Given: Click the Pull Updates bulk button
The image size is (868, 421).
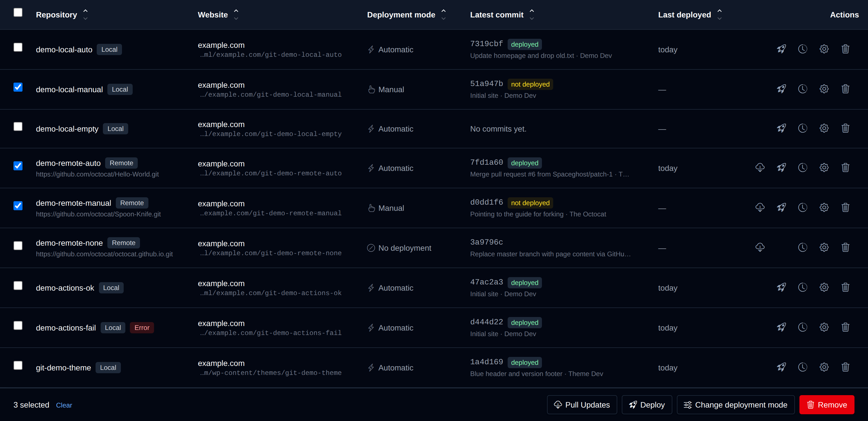Looking at the screenshot, I should (582, 405).
